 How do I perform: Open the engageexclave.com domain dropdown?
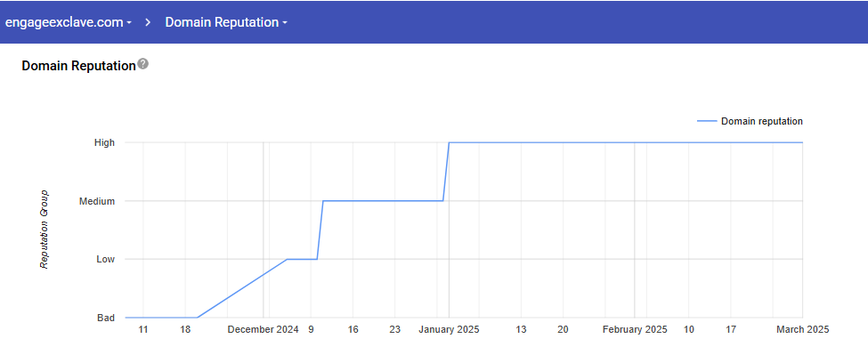pyautogui.click(x=69, y=22)
